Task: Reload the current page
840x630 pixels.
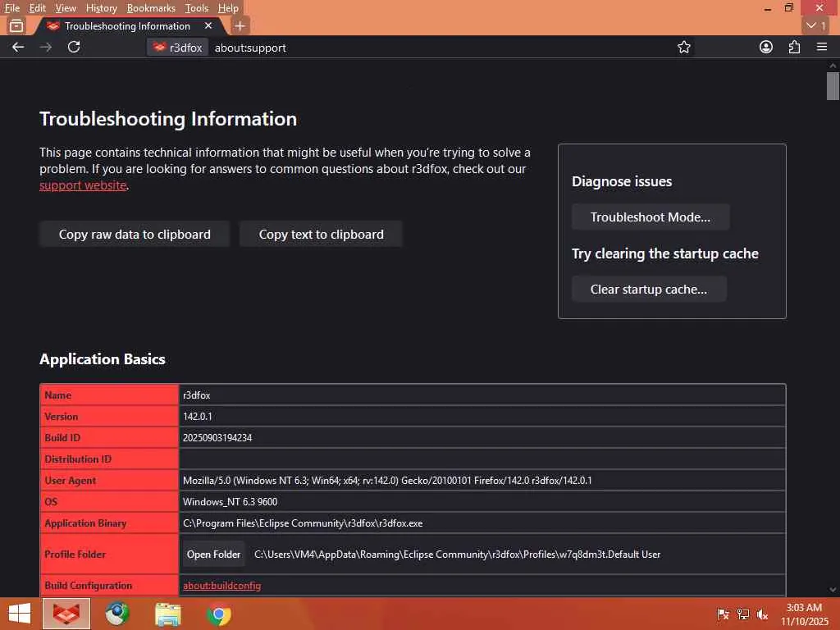Action: 74,47
